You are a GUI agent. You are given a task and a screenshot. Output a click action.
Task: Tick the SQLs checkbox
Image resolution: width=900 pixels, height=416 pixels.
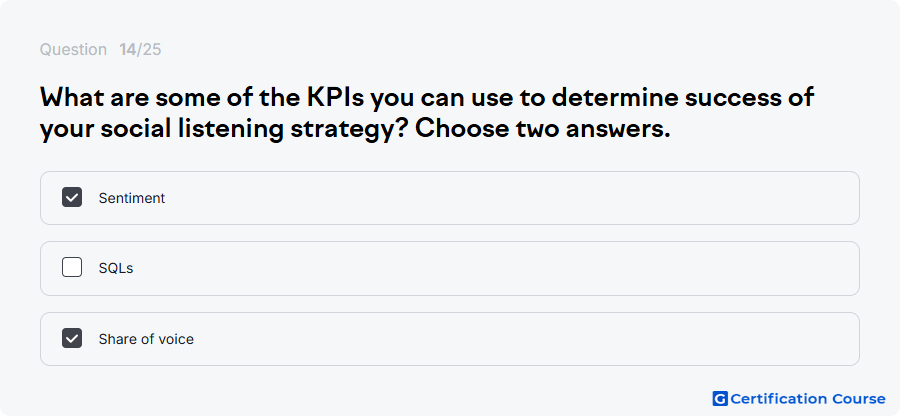[72, 267]
